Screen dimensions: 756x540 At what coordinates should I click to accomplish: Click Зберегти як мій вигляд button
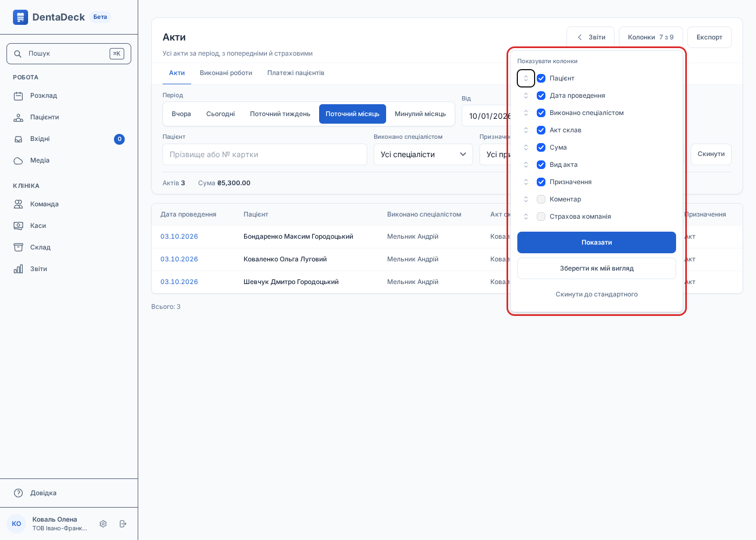597,268
